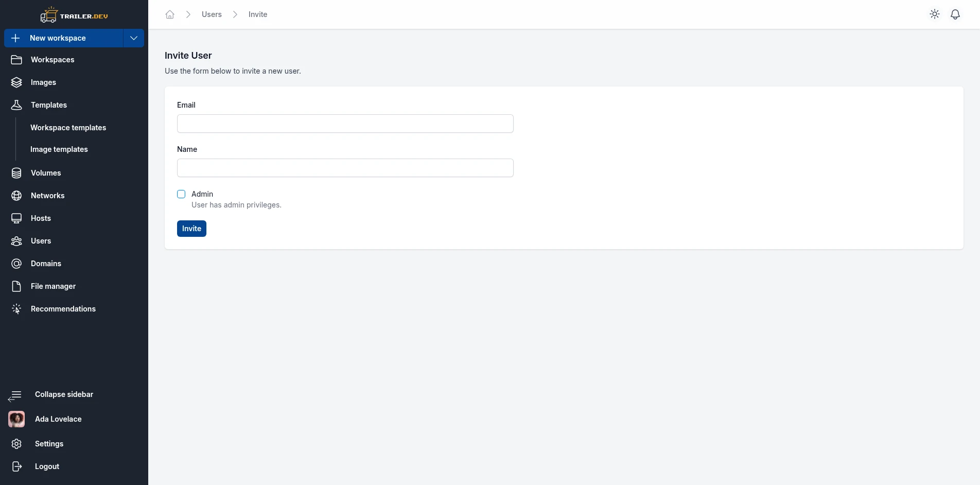Click the Invite breadcrumb item
Viewport: 980px width, 485px height.
tap(258, 14)
